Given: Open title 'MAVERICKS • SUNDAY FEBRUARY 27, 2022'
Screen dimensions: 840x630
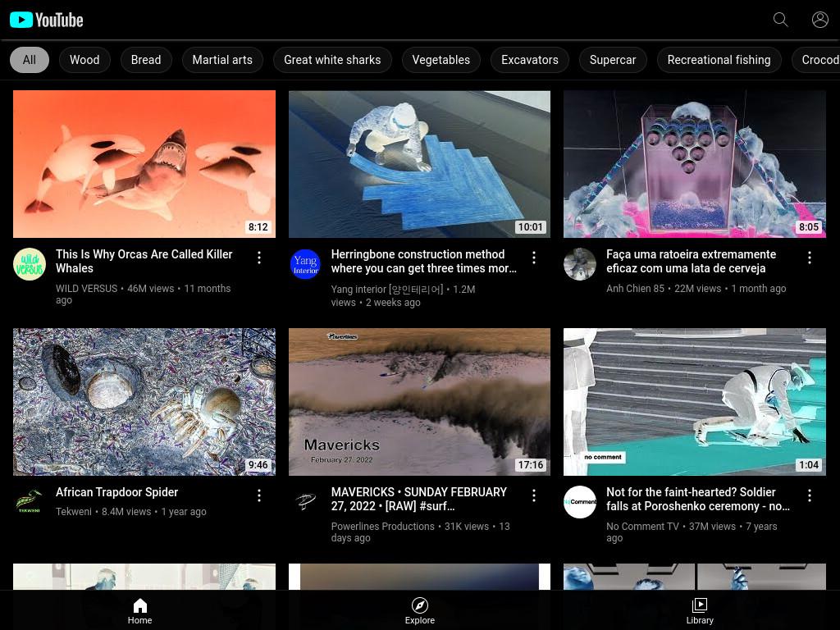Looking at the screenshot, I should click(419, 500).
